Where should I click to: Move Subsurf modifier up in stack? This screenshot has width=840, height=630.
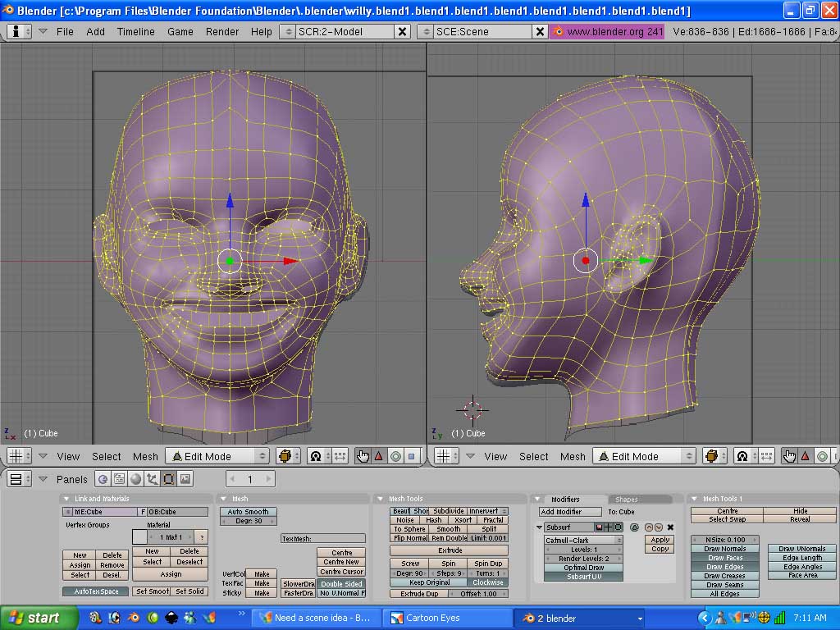[x=649, y=527]
